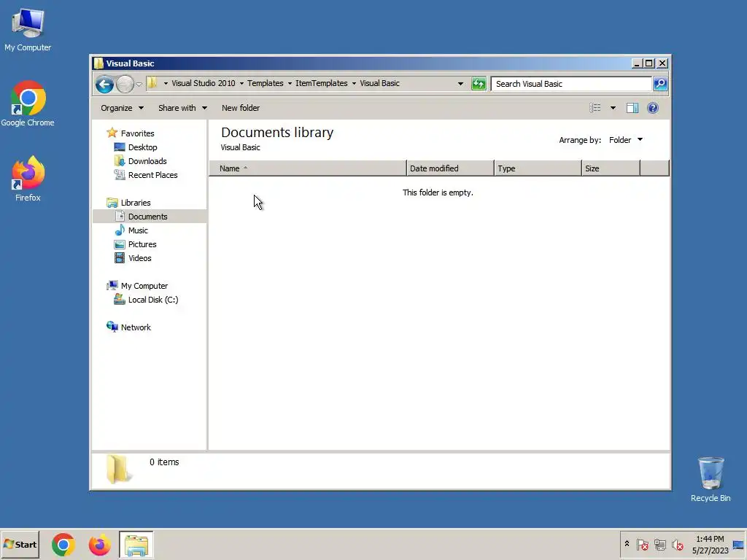Launch Chrome from the taskbar
Screen dimensions: 747x560
point(63,545)
